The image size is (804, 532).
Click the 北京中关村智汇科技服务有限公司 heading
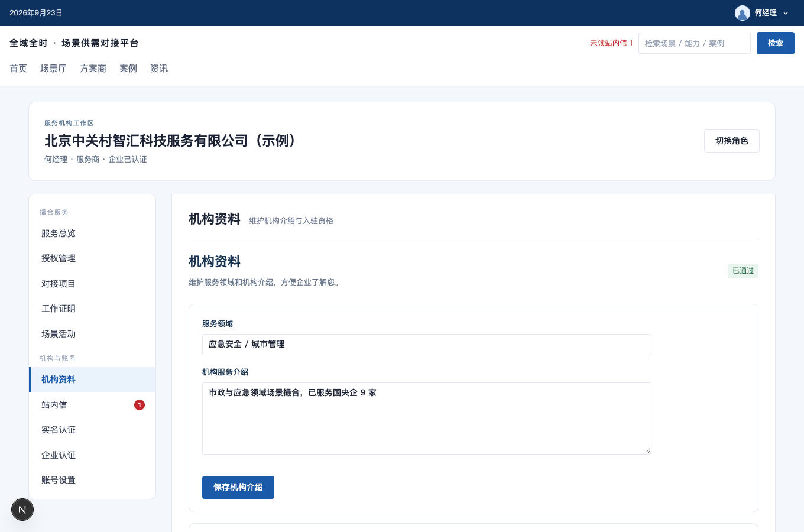170,141
